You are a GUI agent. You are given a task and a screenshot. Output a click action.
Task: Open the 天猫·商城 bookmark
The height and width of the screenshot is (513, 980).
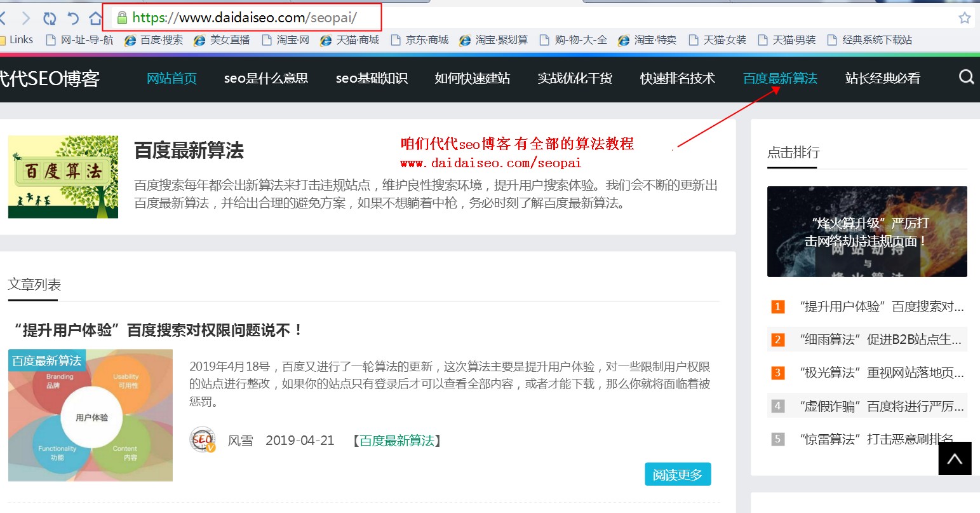pyautogui.click(x=350, y=39)
